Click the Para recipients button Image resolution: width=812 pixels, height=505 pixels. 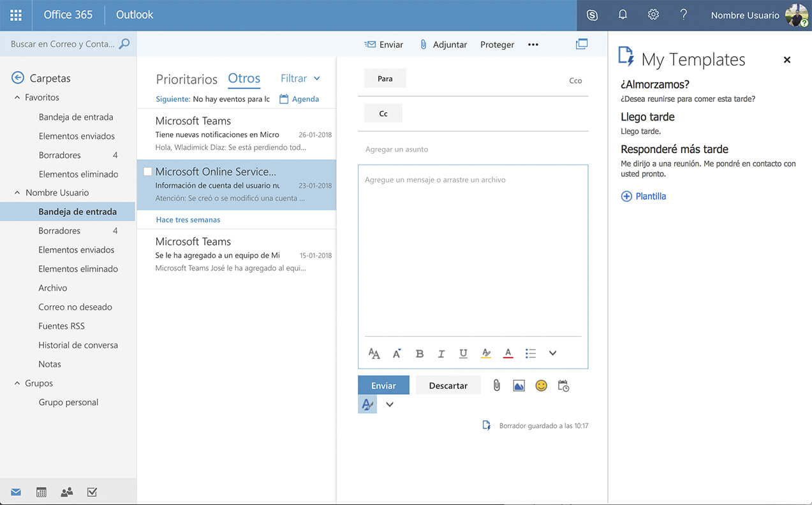[x=385, y=78]
